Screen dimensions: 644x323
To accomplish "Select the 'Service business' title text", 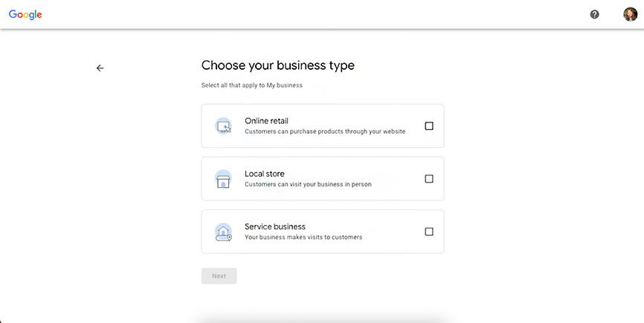I will click(x=275, y=226).
